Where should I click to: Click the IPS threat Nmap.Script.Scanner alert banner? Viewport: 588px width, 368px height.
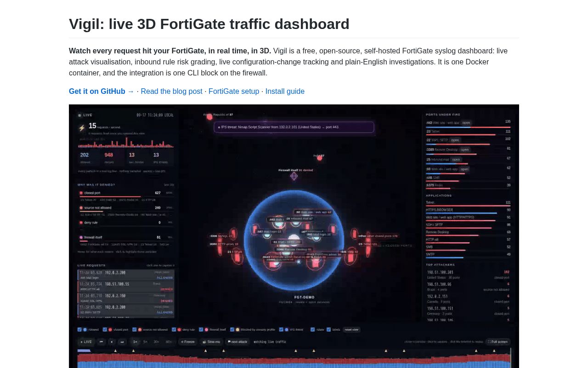[x=294, y=127]
